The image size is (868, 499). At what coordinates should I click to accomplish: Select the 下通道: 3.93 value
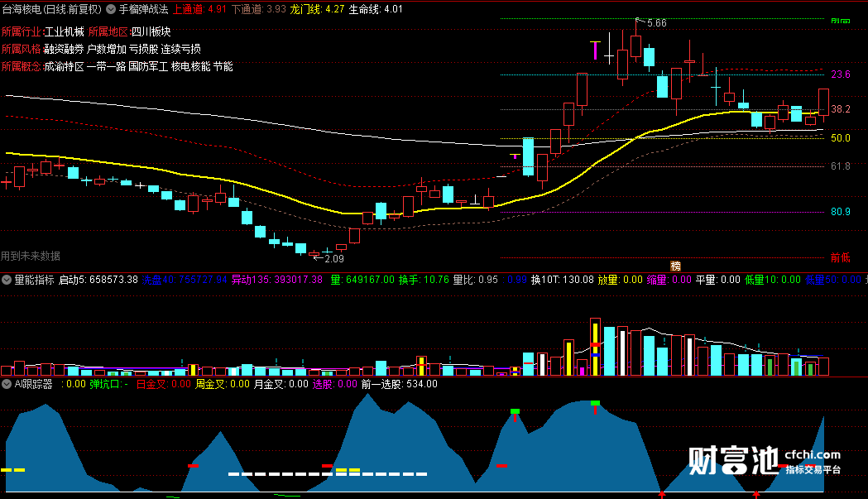[258, 9]
